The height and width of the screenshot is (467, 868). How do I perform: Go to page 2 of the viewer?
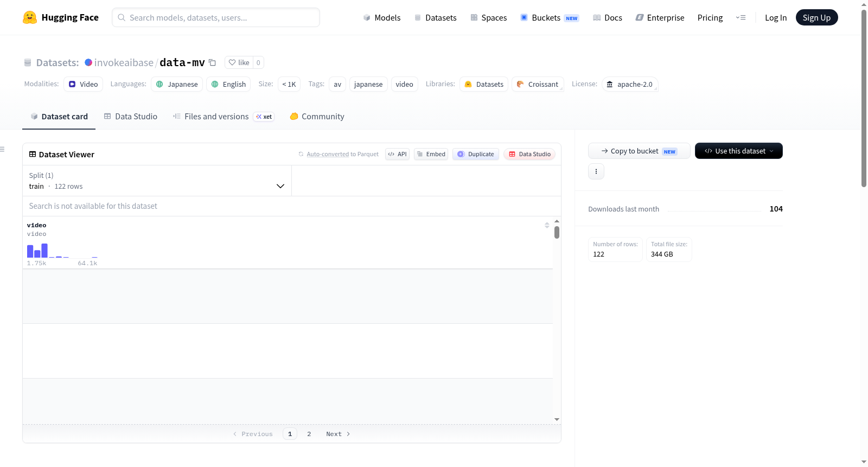(x=309, y=434)
